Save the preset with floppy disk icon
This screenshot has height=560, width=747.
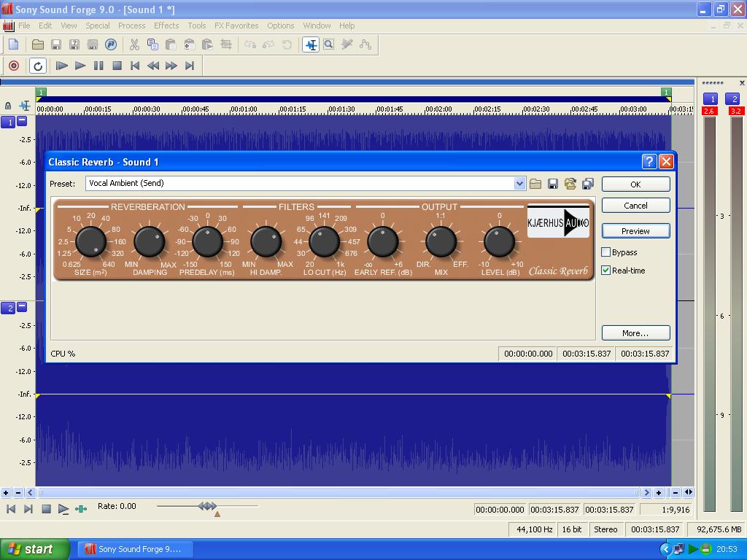(x=553, y=184)
